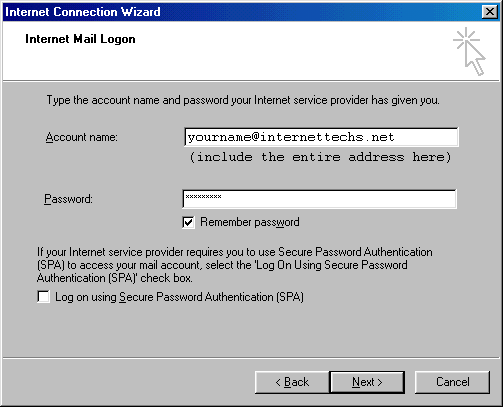Click the paragraph explaining Secure Password Authentication

[235, 265]
